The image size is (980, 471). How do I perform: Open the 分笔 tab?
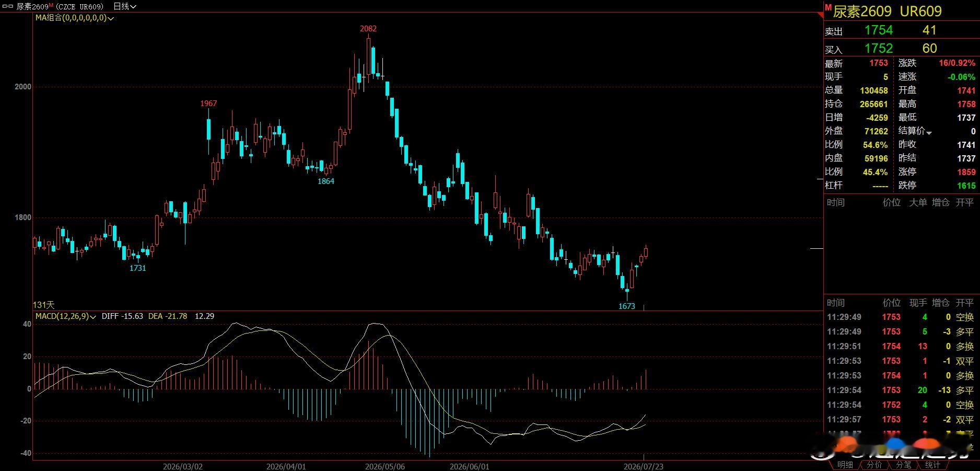pyautogui.click(x=903, y=465)
